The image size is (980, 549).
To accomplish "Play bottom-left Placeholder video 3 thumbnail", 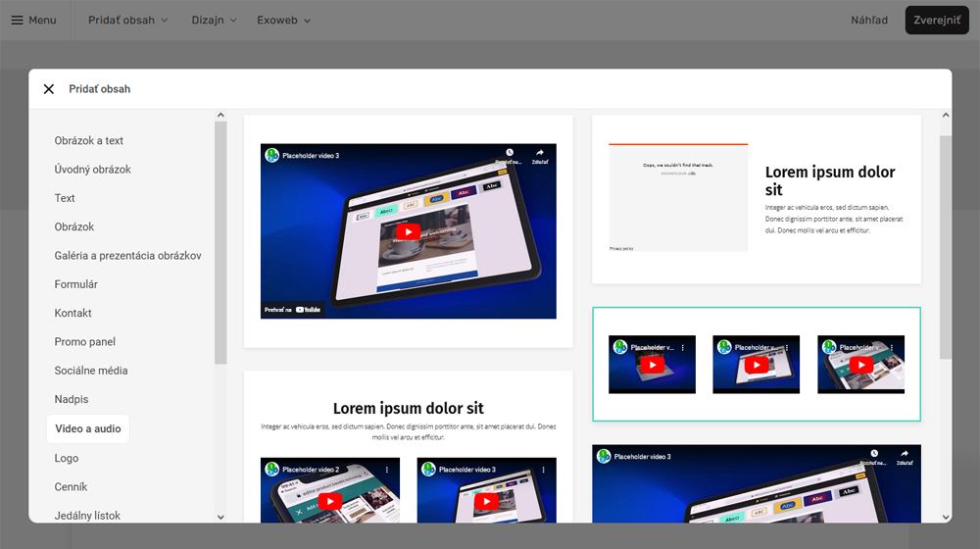I will click(486, 501).
